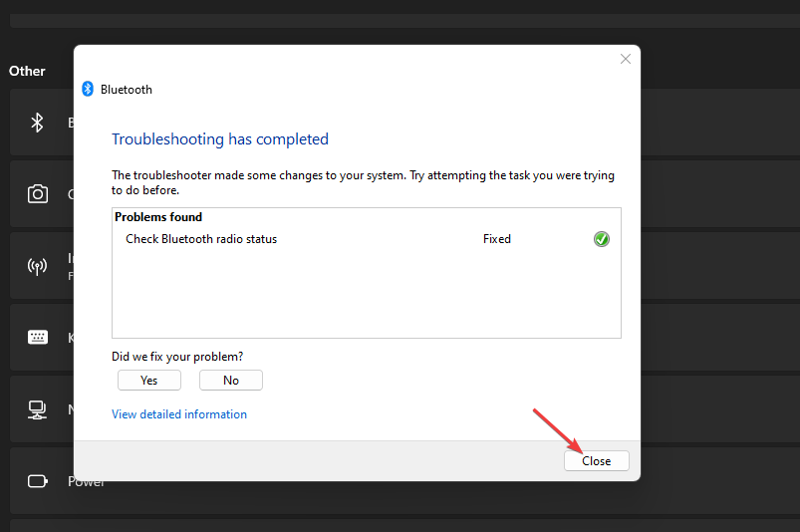Viewport: 800px width, 532px height.
Task: Dismiss dialog with the X in its corner
Action: pos(625,59)
